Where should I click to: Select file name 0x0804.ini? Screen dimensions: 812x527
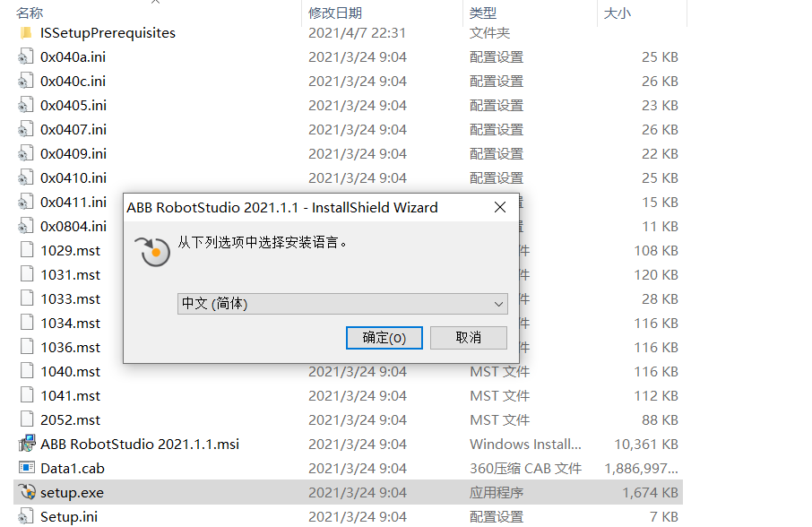(73, 226)
